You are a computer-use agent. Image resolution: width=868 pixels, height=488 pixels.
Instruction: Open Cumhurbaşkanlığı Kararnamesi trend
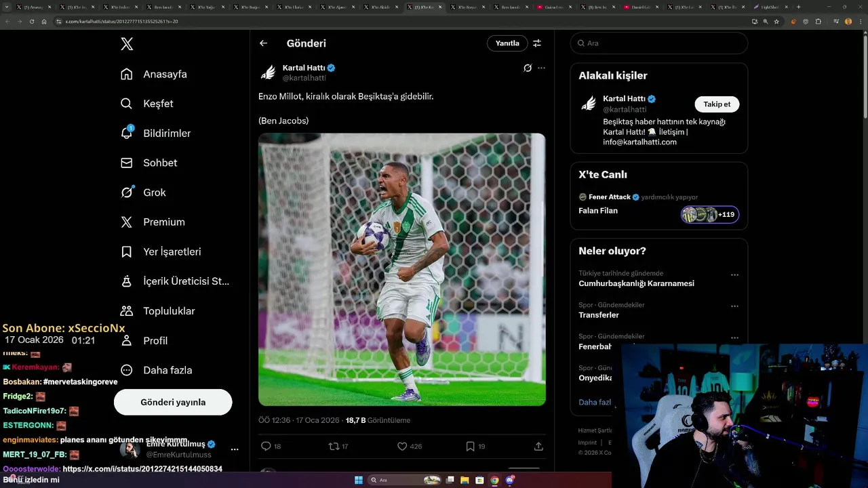coord(636,283)
